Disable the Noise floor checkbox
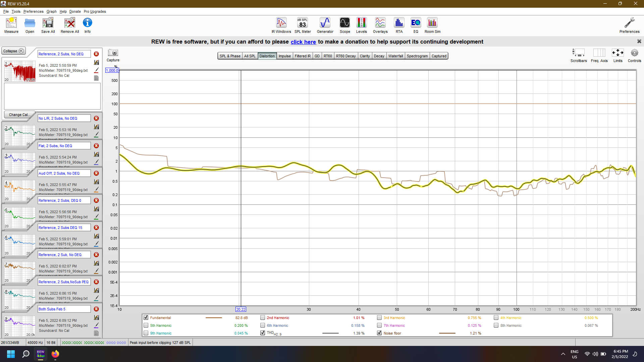 tap(379, 333)
